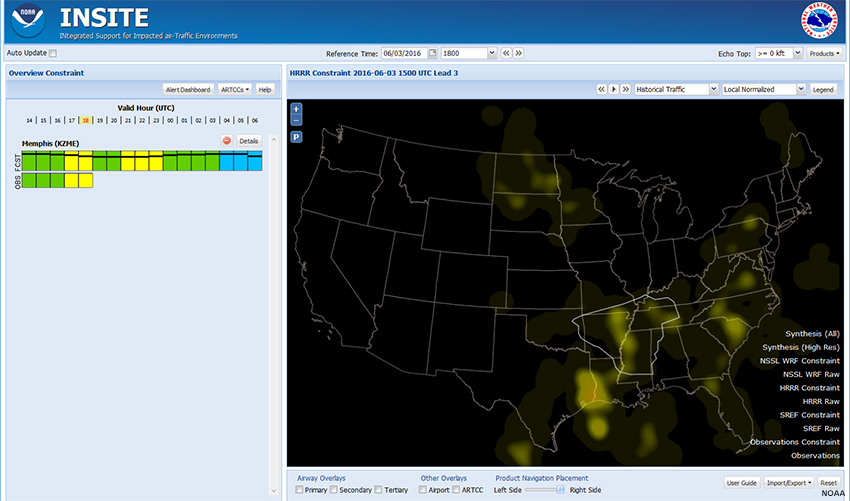
Task: Click the Help button
Action: pyautogui.click(x=265, y=89)
